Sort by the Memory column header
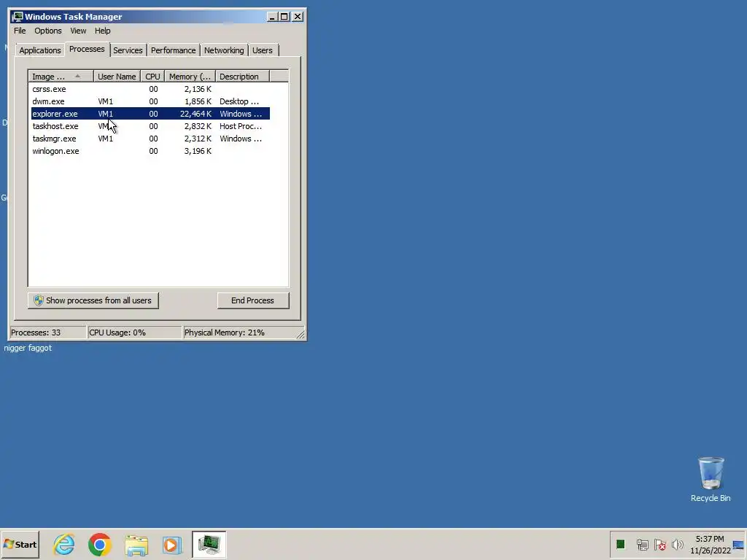 pyautogui.click(x=190, y=76)
